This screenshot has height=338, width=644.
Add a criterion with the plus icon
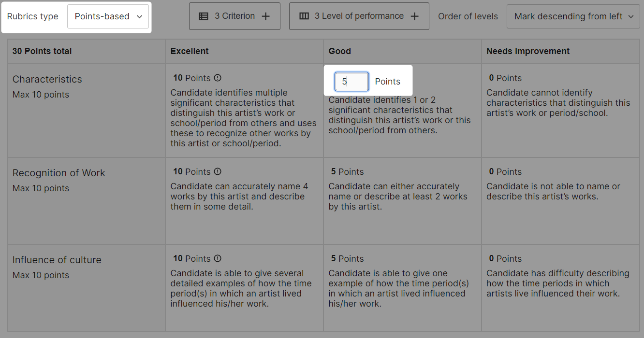pyautogui.click(x=265, y=16)
